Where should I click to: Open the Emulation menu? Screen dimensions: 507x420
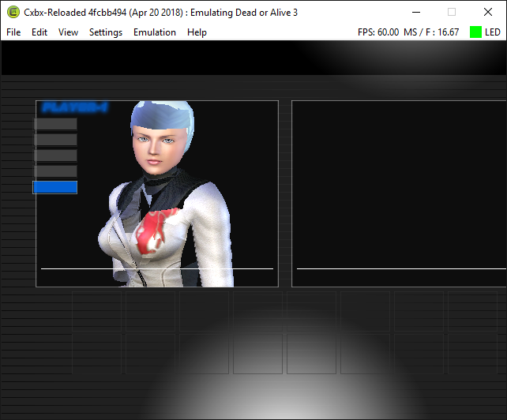pos(155,32)
